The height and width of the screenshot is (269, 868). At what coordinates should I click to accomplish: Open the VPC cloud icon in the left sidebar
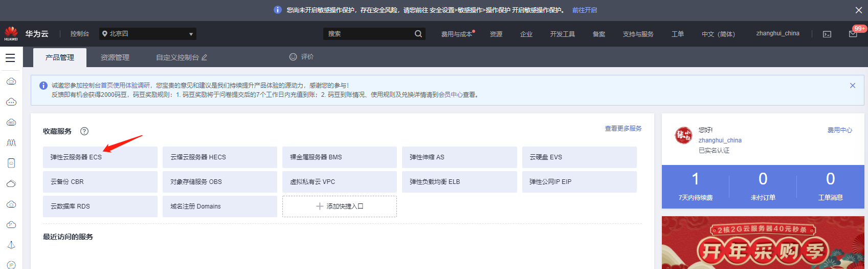(11, 224)
